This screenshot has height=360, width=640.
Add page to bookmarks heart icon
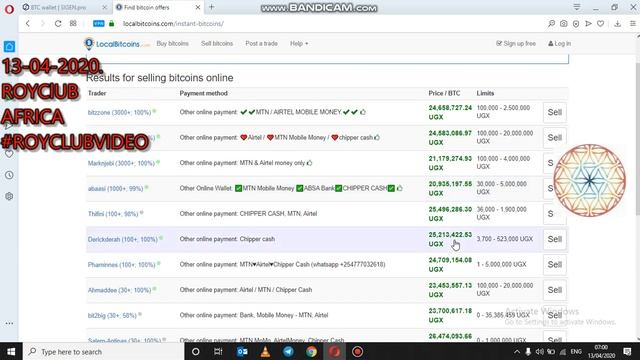[x=600, y=24]
